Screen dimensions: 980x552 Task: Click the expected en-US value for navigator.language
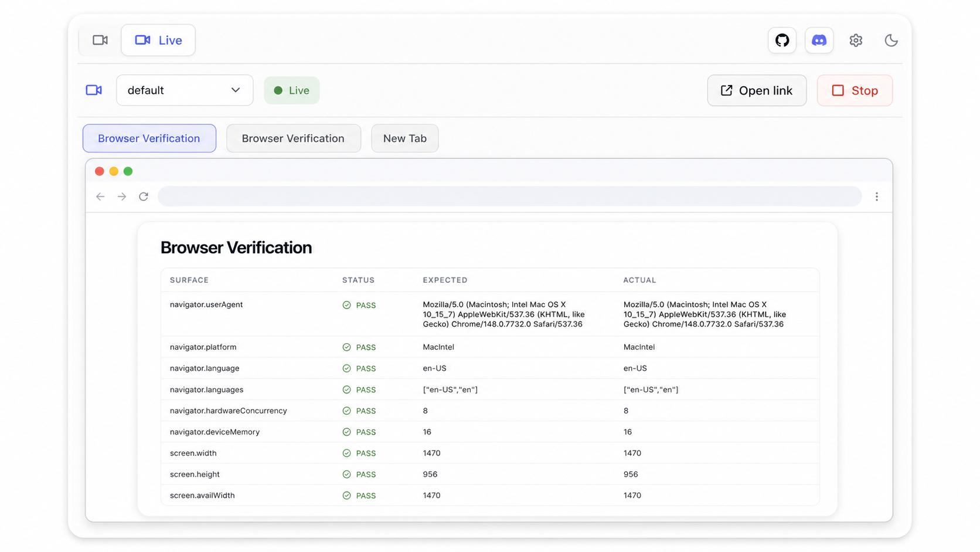point(434,368)
